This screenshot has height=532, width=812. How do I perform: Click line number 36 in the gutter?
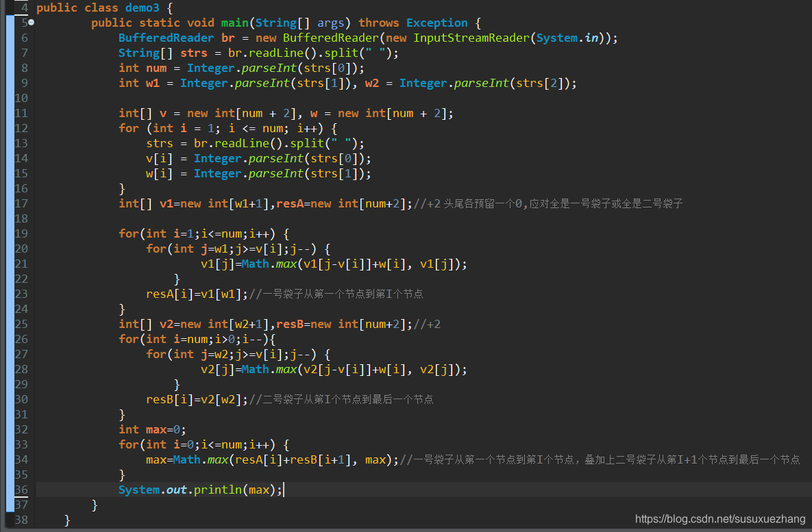click(21, 490)
